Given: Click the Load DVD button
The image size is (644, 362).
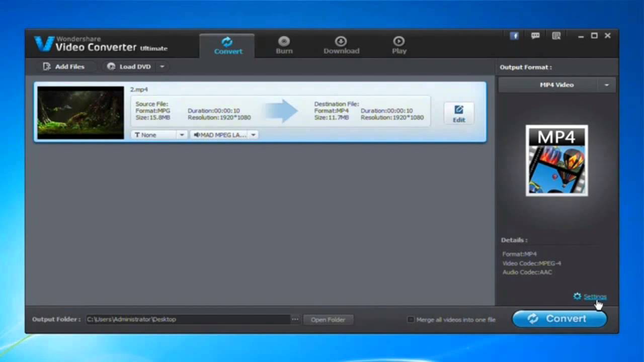Looking at the screenshot, I should tap(129, 66).
